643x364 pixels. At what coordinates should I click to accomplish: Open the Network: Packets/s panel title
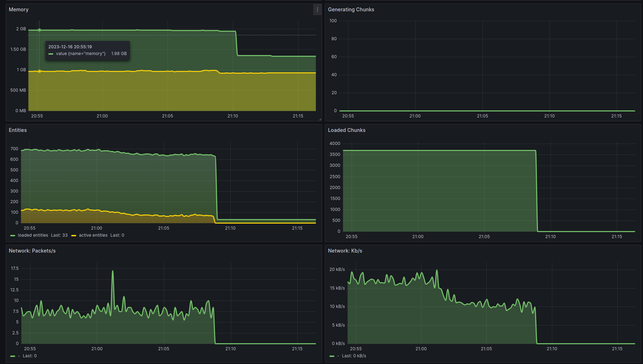32,251
